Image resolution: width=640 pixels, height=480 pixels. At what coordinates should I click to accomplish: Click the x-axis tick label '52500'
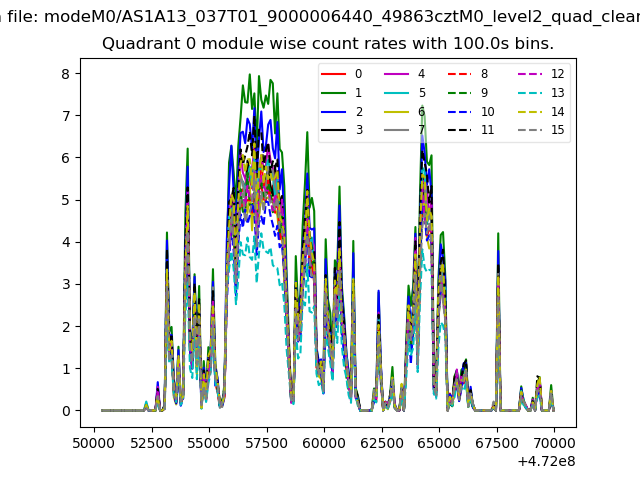coord(151,443)
